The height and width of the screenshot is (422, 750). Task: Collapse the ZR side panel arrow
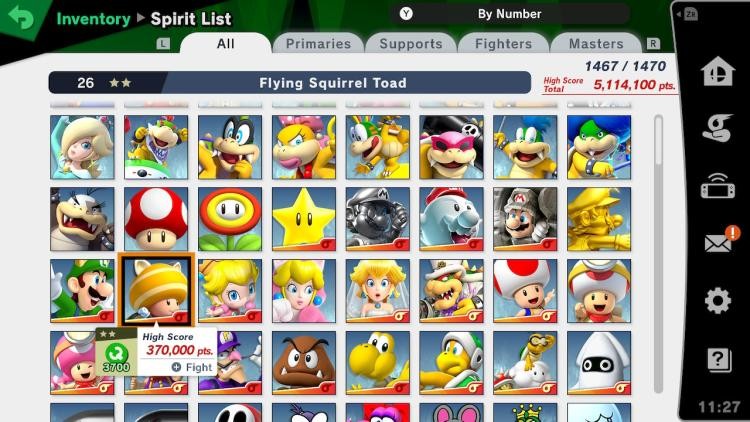click(687, 14)
